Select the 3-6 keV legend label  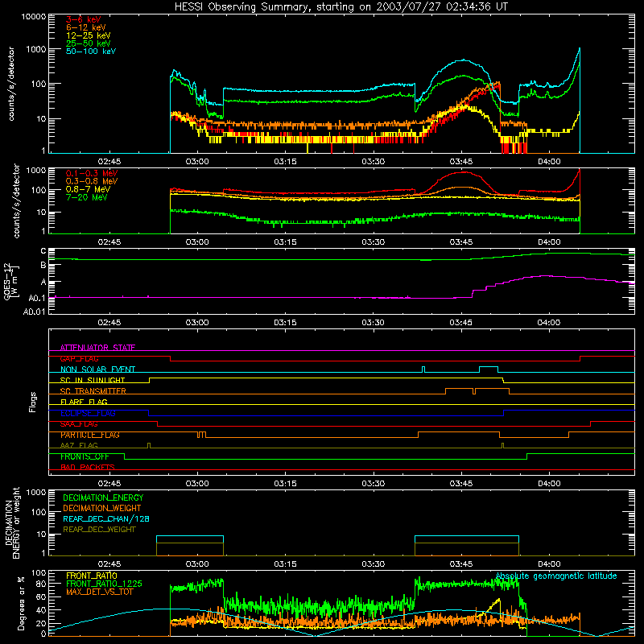(x=84, y=19)
